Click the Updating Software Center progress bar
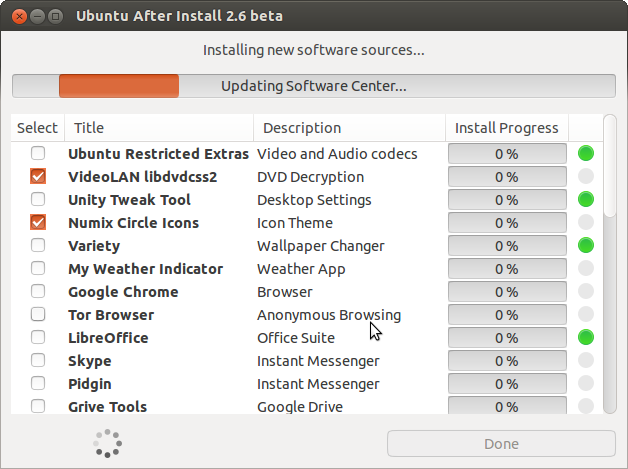This screenshot has width=628, height=469. [314, 86]
